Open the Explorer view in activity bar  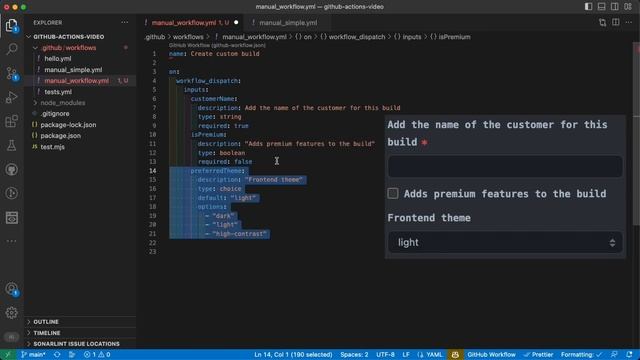tap(11, 26)
